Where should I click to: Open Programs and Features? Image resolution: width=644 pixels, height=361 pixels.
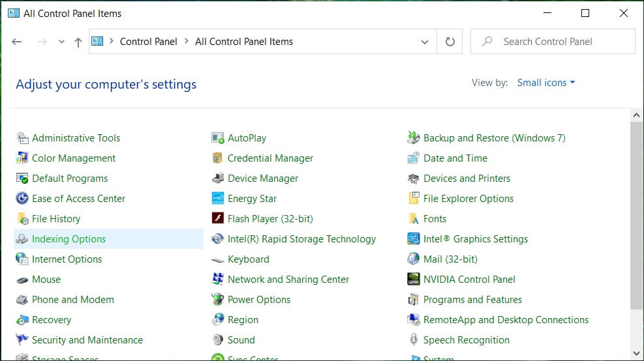pyautogui.click(x=472, y=300)
